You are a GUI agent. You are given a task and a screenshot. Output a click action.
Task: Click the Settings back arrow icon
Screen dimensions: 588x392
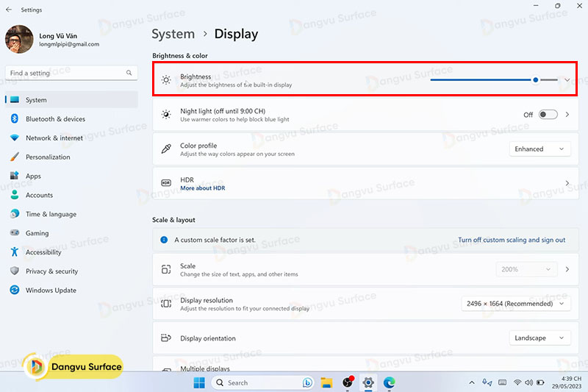(9, 10)
